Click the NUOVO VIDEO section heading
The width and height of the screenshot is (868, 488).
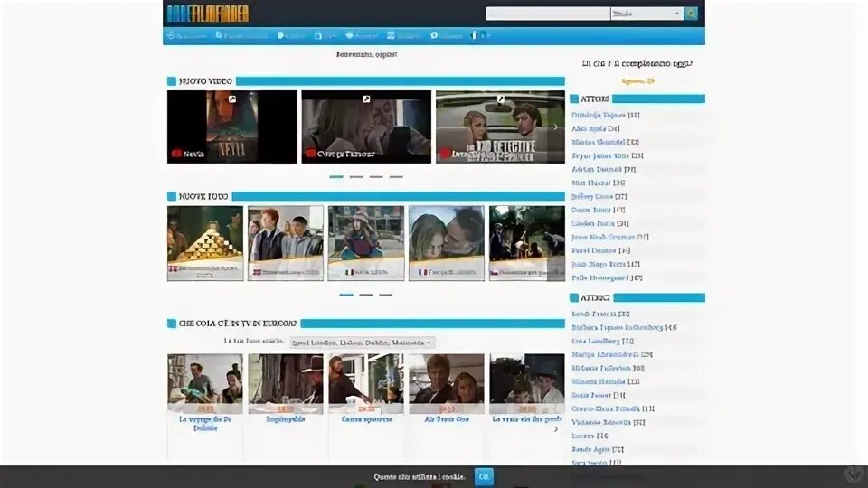[x=205, y=81]
